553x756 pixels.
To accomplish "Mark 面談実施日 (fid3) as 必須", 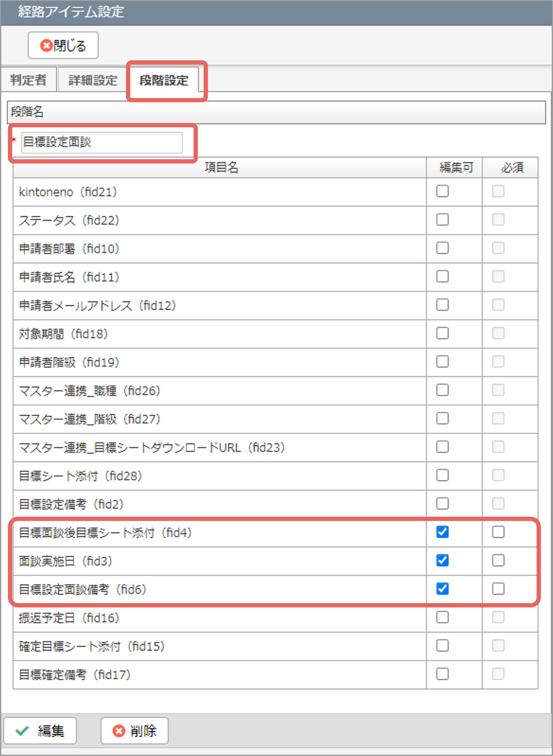I will click(498, 561).
